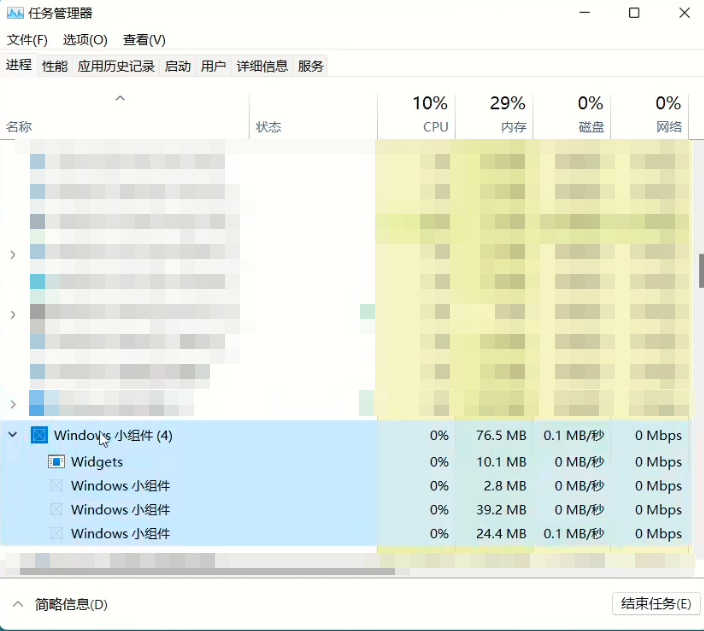The width and height of the screenshot is (704, 631).
Task: Switch to the 详细信息 tab
Action: point(262,66)
